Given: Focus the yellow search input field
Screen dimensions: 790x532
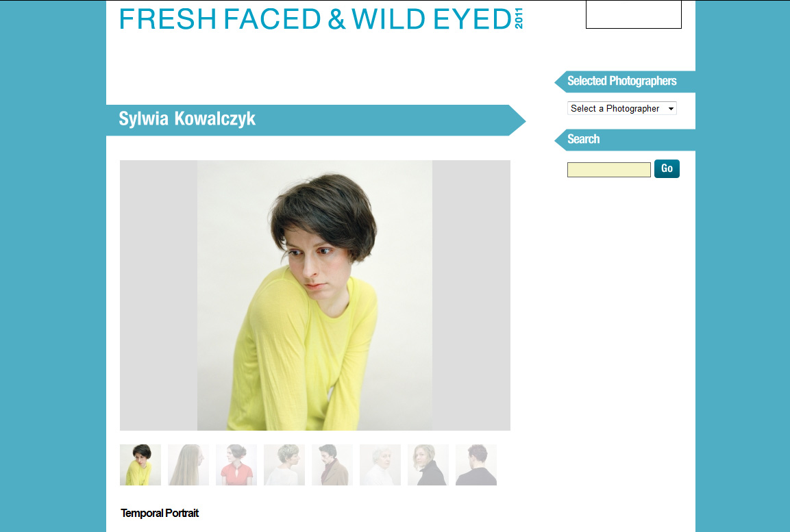Looking at the screenshot, I should click(x=608, y=170).
